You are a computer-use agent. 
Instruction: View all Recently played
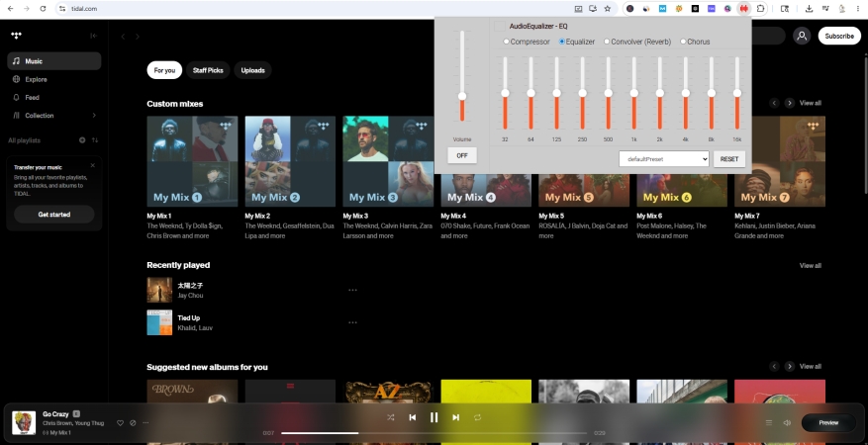(811, 265)
